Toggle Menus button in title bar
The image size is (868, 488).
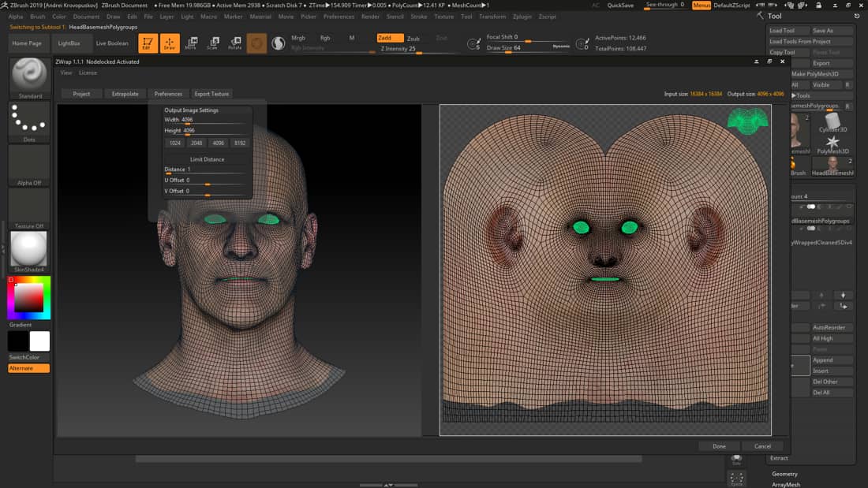702,5
